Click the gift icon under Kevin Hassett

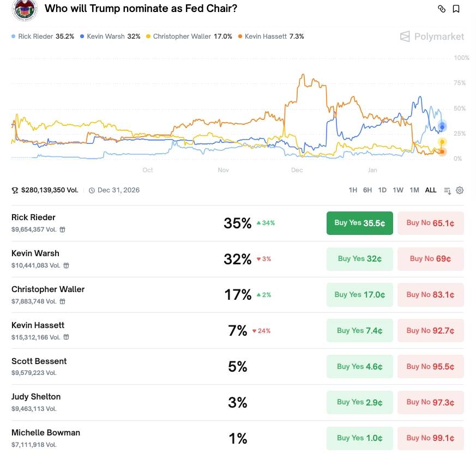coord(66,337)
